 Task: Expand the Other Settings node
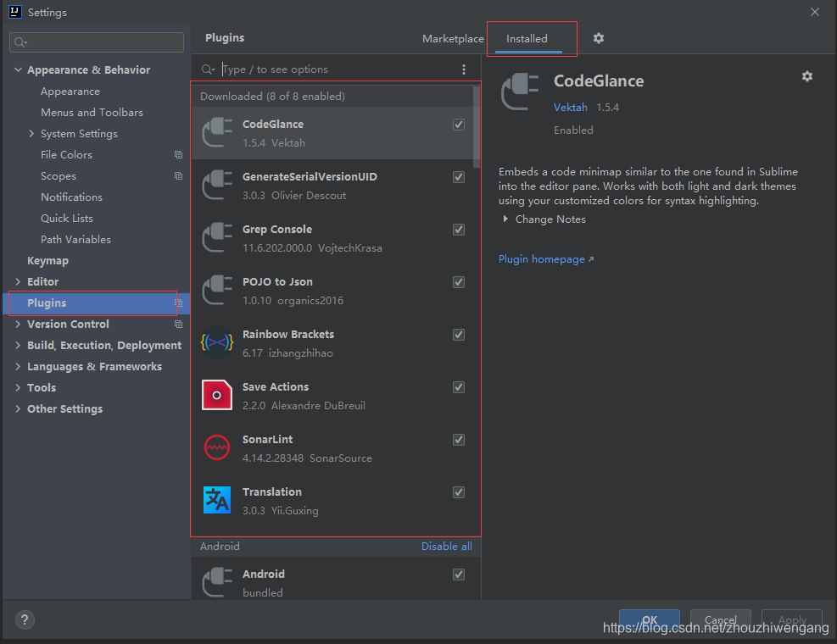(18, 408)
